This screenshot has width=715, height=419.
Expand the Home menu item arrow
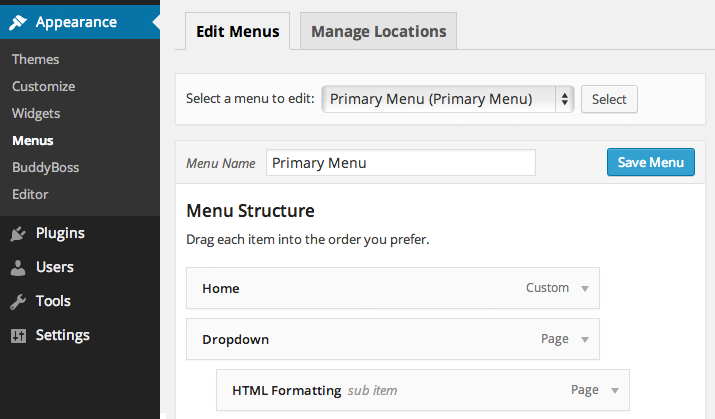click(585, 289)
